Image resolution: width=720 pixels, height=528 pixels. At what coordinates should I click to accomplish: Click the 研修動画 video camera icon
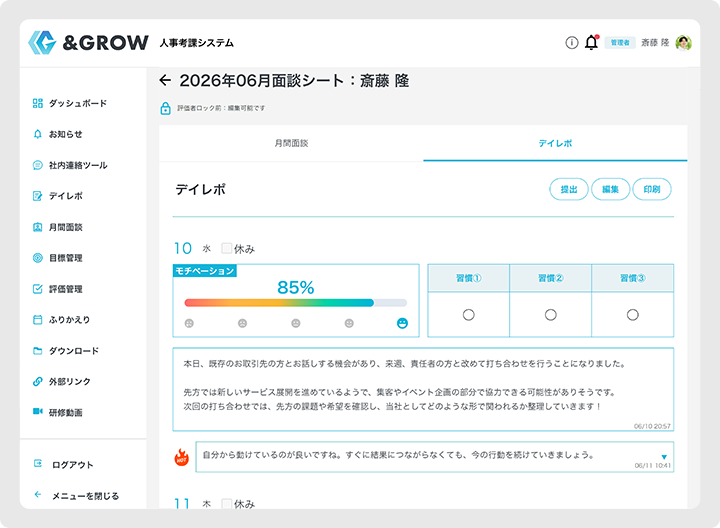point(38,411)
